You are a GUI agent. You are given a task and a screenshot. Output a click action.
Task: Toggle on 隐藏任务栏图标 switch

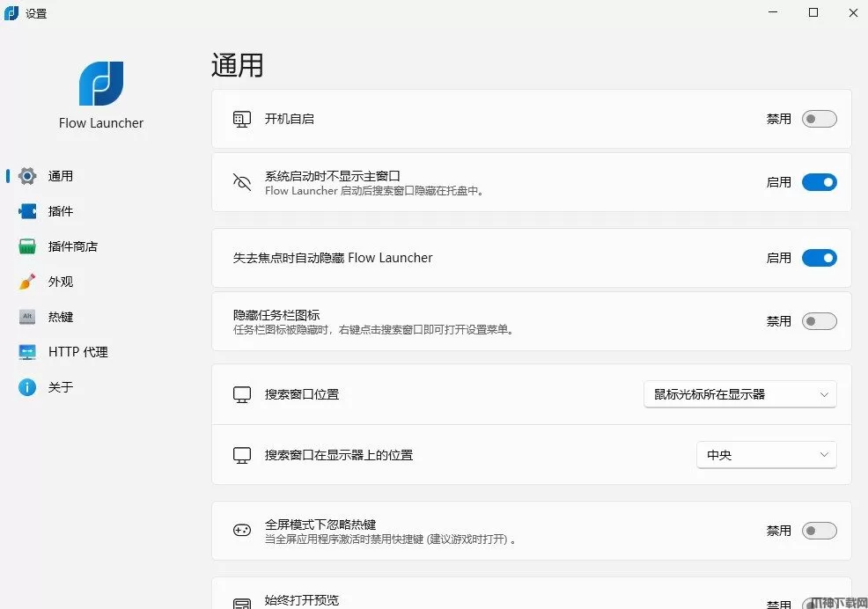coord(819,321)
